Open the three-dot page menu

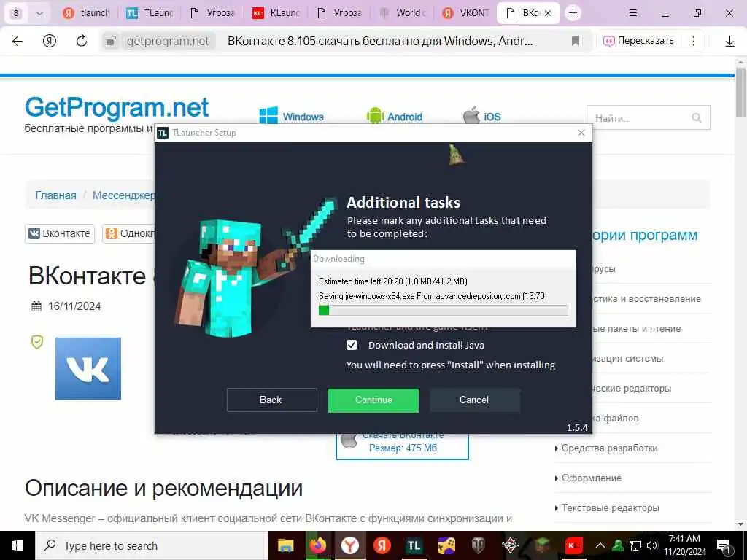point(694,41)
